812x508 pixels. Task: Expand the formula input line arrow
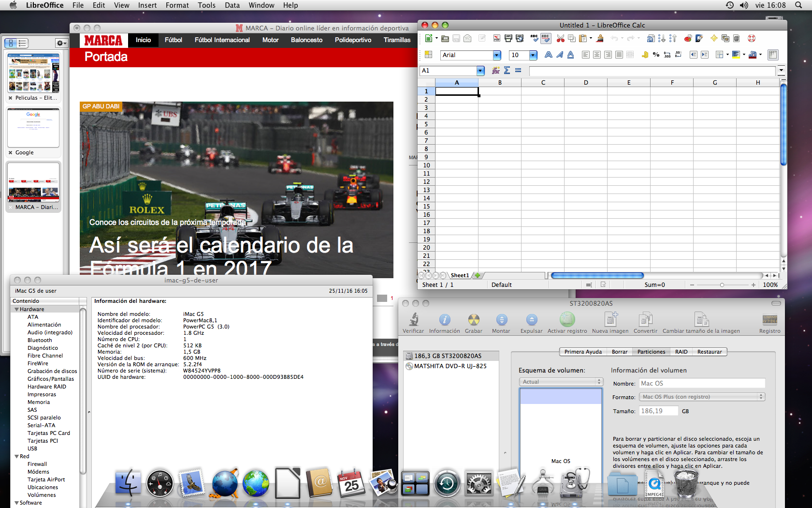[x=781, y=71]
